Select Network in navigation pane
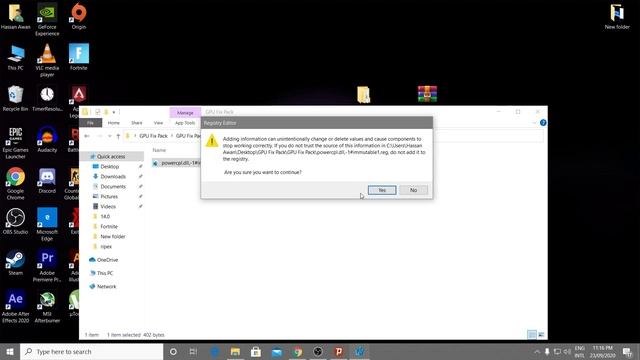The height and width of the screenshot is (360, 640). [x=106, y=287]
